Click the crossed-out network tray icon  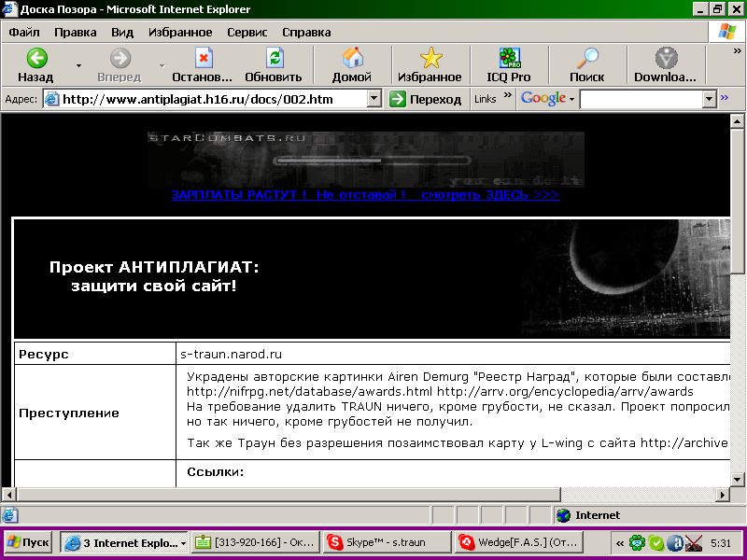coord(694,543)
